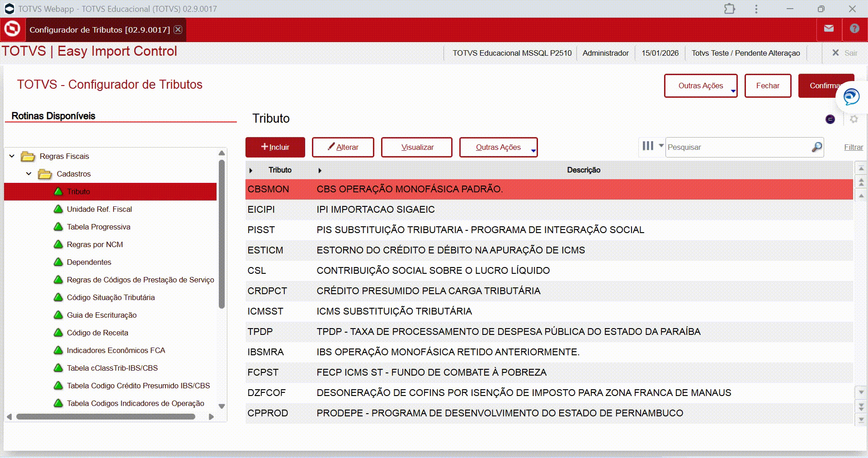Open Tabela Codigos Indicadores de Operação routine
The width and height of the screenshot is (868, 458).
[x=135, y=403]
